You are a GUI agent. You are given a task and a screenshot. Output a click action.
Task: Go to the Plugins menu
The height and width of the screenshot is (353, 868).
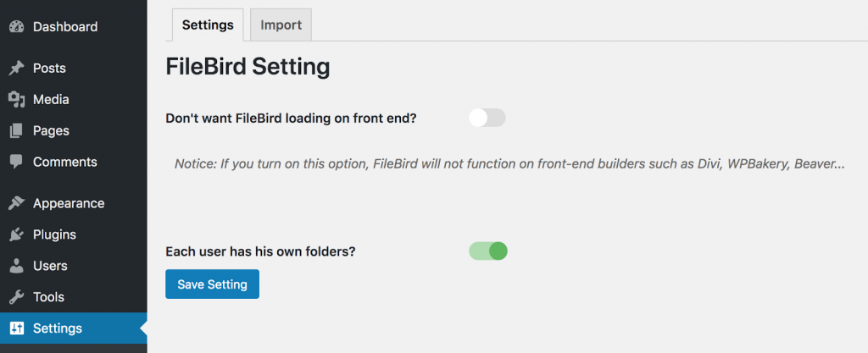[x=55, y=234]
